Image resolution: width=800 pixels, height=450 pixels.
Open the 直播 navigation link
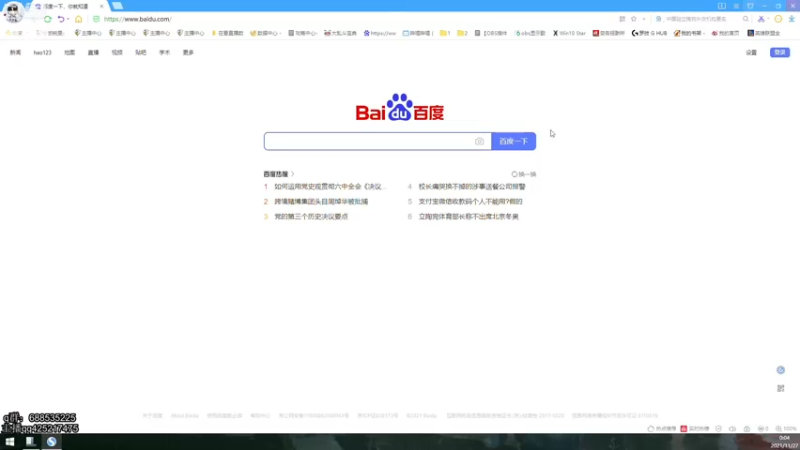93,53
